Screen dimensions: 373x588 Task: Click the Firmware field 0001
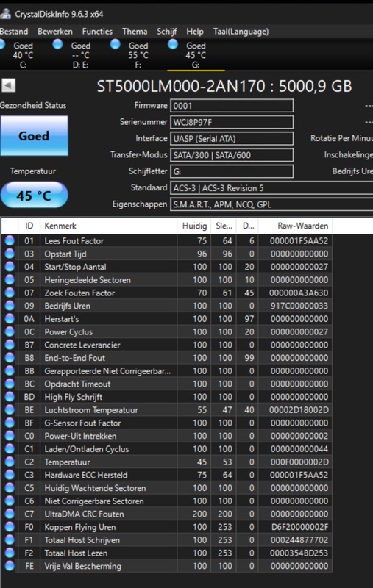click(232, 106)
